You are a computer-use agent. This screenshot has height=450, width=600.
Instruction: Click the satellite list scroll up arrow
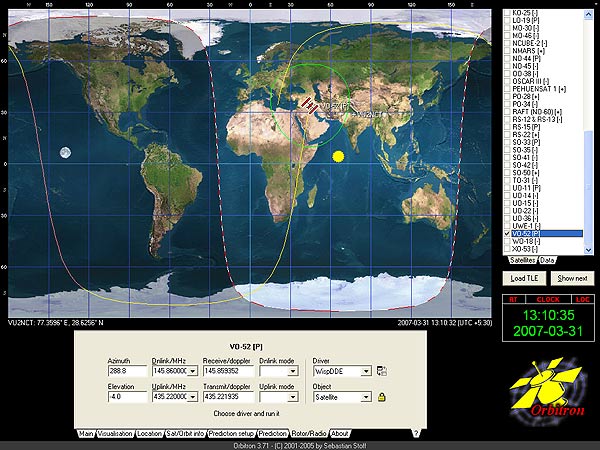pyautogui.click(x=589, y=14)
